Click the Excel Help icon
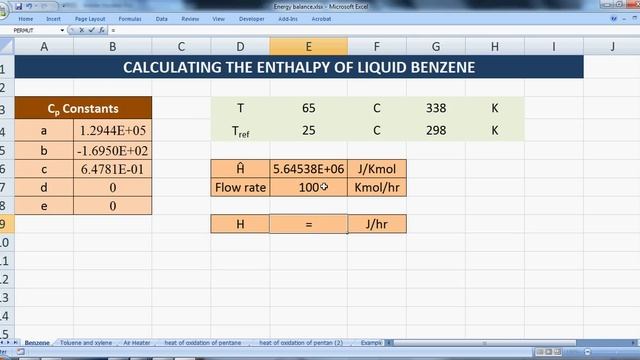Viewport: 640px width, 360px height. pos(613,19)
